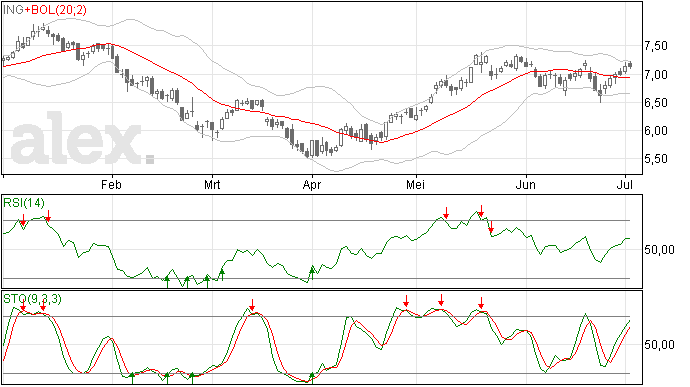Select the 6,00 price axis value
The image size is (690, 387).
pos(656,131)
